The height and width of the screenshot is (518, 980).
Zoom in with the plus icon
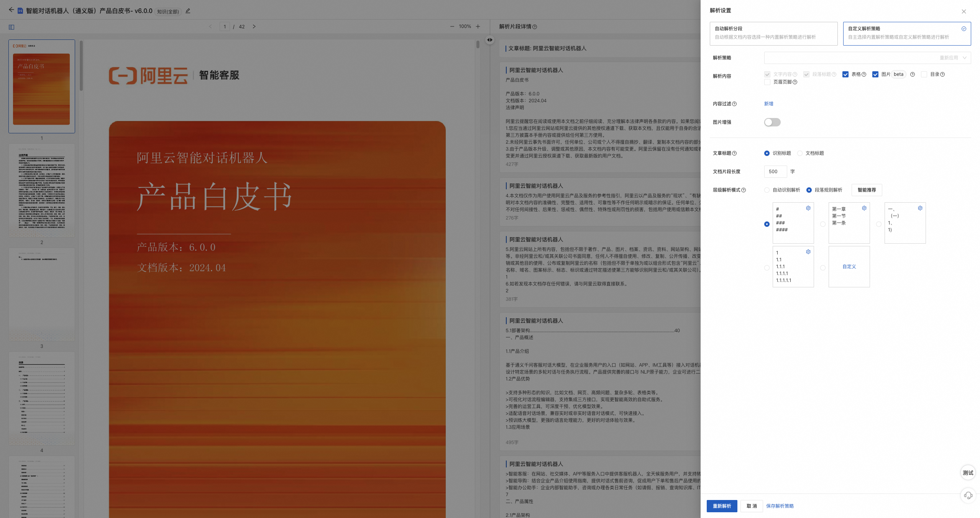(x=478, y=26)
